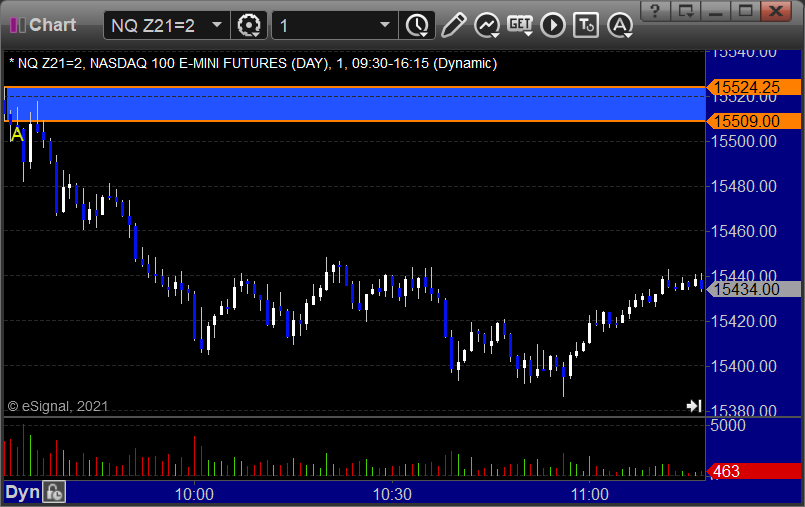The image size is (805, 507).
Task: Maximize the chart window
Action: (x=745, y=10)
